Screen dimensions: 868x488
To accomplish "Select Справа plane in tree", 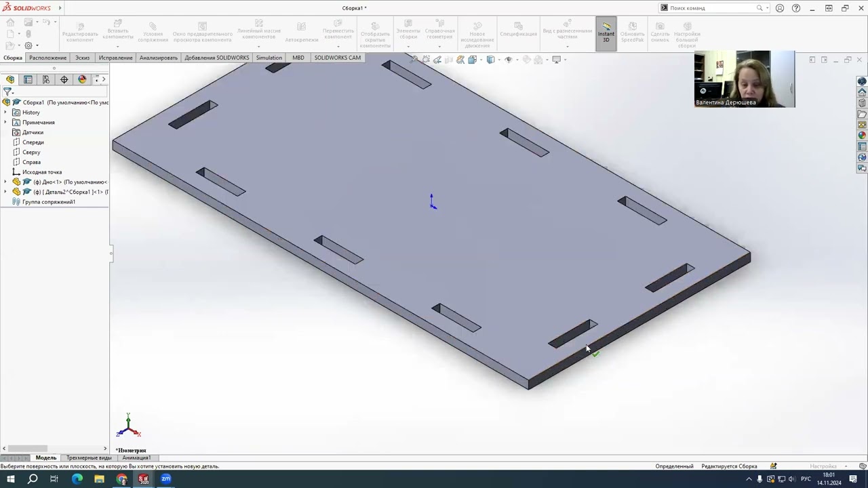I will point(31,162).
